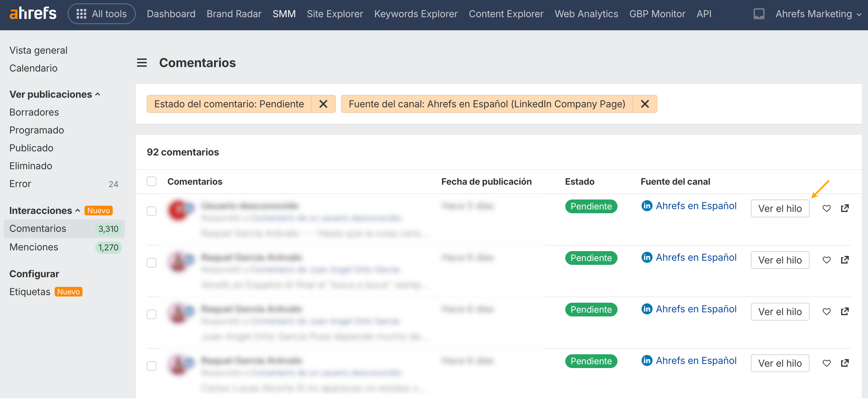Open Publicado in the sidebar
The width and height of the screenshot is (868, 399).
(31, 148)
